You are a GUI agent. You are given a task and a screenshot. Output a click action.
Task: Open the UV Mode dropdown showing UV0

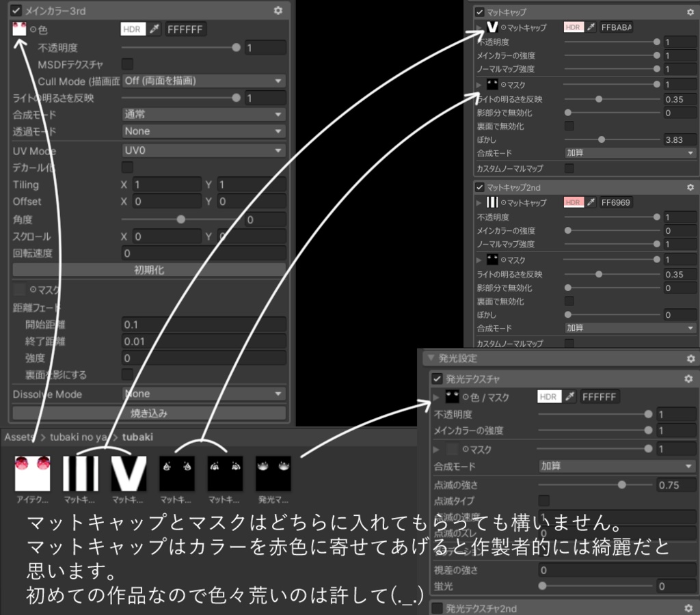tap(204, 150)
